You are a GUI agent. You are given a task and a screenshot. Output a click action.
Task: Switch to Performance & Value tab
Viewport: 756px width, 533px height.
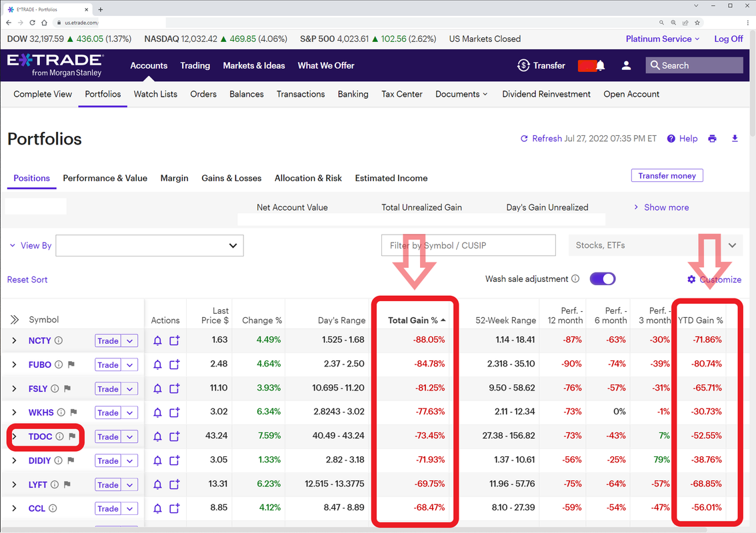105,179
